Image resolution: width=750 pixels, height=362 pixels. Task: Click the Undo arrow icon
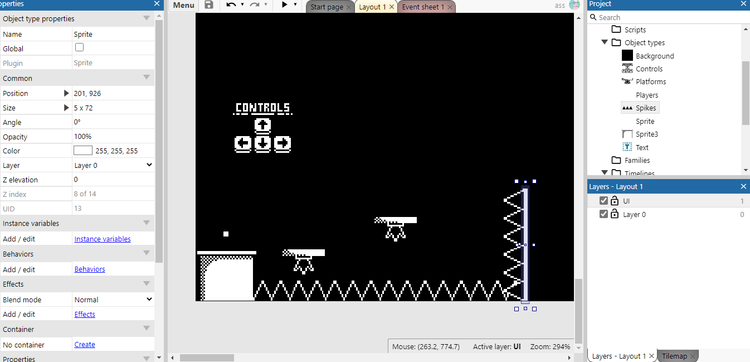(231, 5)
